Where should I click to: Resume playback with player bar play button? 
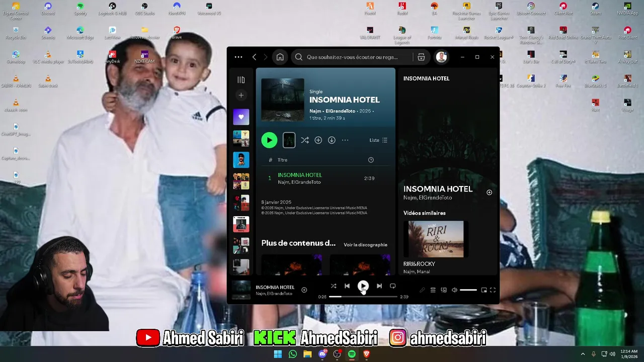(363, 286)
